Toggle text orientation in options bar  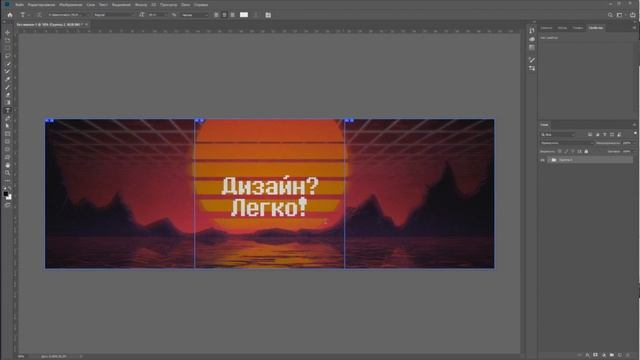tap(39, 15)
